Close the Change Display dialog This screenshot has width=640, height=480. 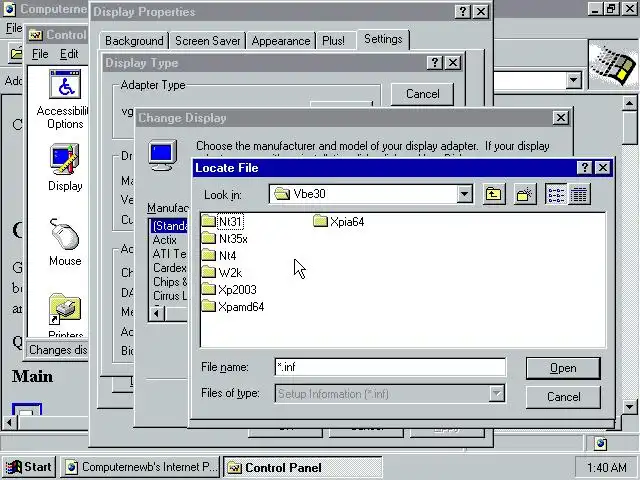(560, 118)
